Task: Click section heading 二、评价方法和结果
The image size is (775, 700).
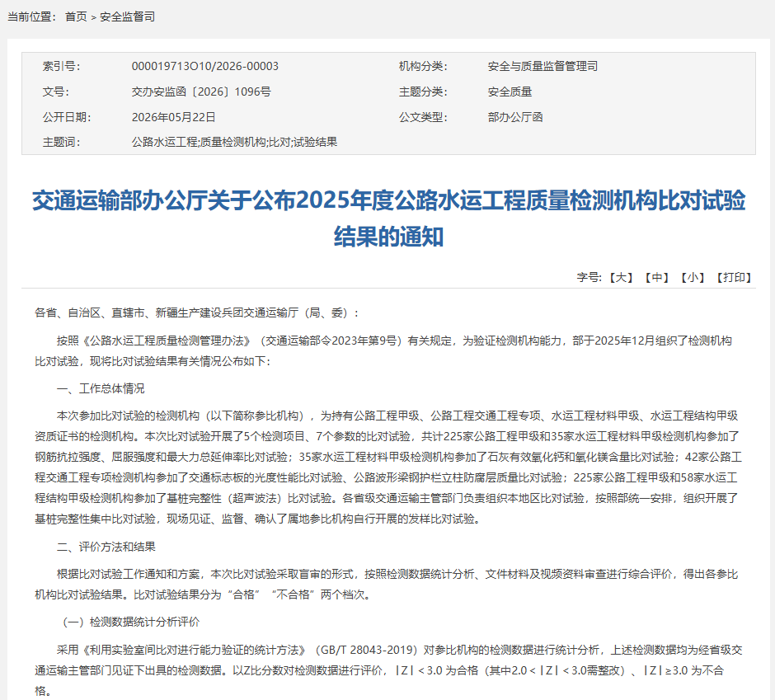Action: [x=106, y=547]
